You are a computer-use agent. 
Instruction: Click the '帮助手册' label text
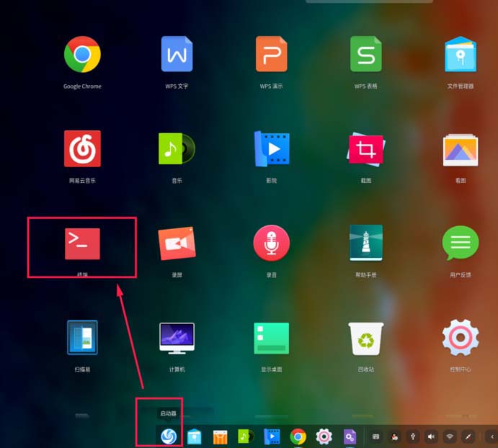[x=366, y=274]
